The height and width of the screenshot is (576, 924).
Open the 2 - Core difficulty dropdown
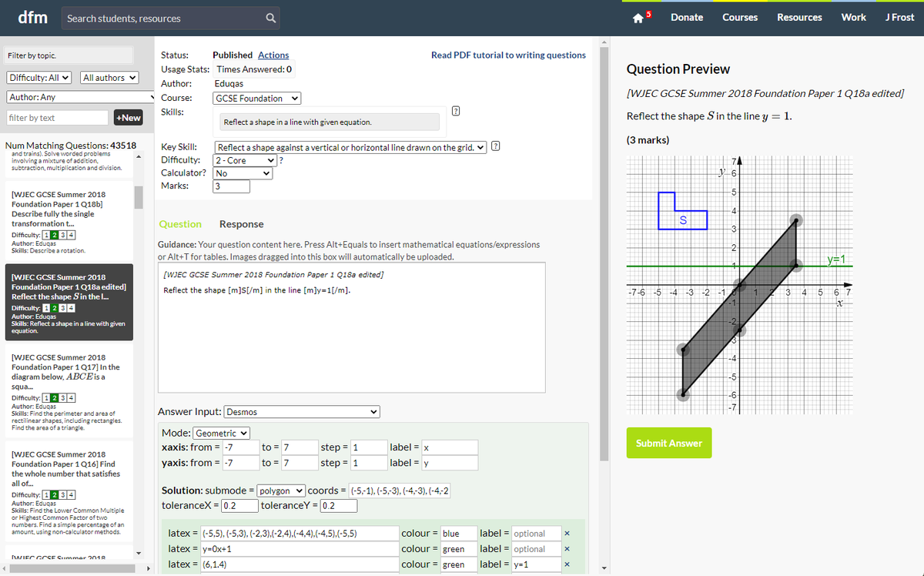[x=245, y=160]
